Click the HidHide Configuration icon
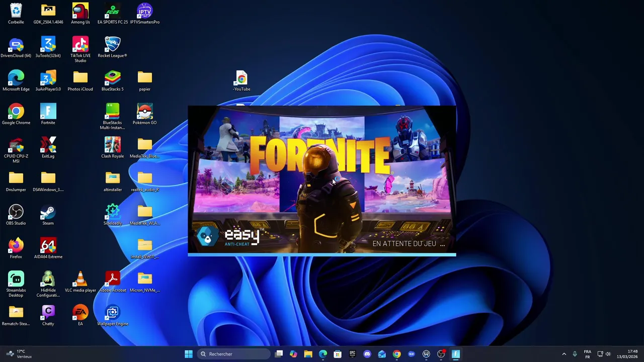 tap(48, 284)
